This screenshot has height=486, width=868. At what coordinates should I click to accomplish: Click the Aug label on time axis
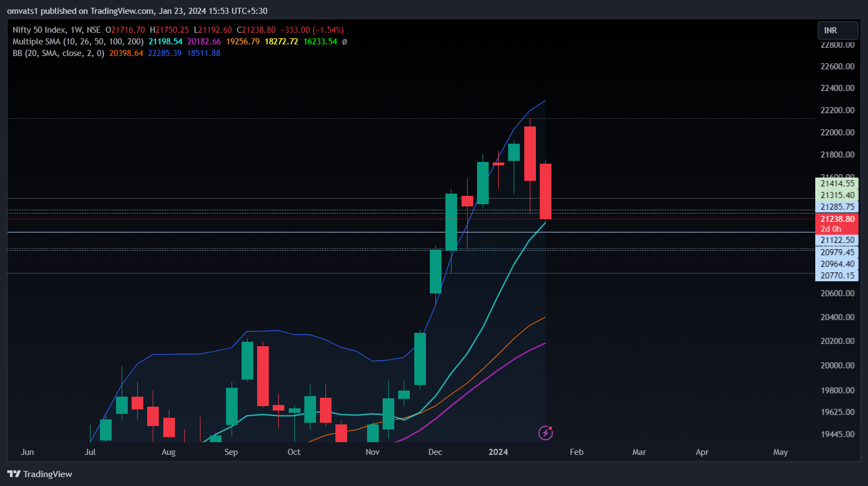pos(168,452)
